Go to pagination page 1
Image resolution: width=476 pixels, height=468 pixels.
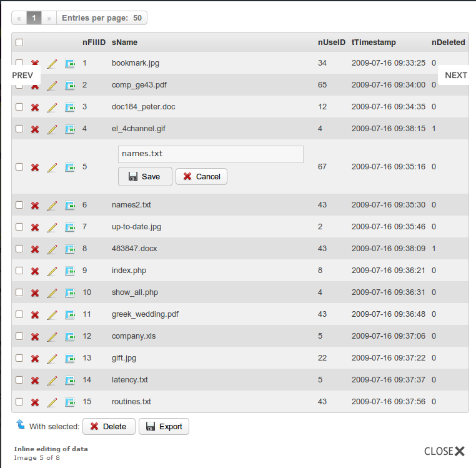34,18
